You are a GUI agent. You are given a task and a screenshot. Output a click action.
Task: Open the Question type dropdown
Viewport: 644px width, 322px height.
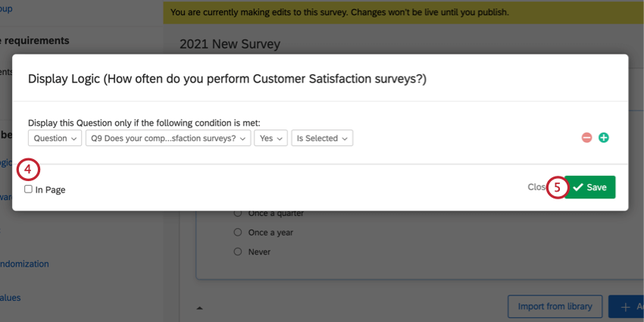(55, 138)
